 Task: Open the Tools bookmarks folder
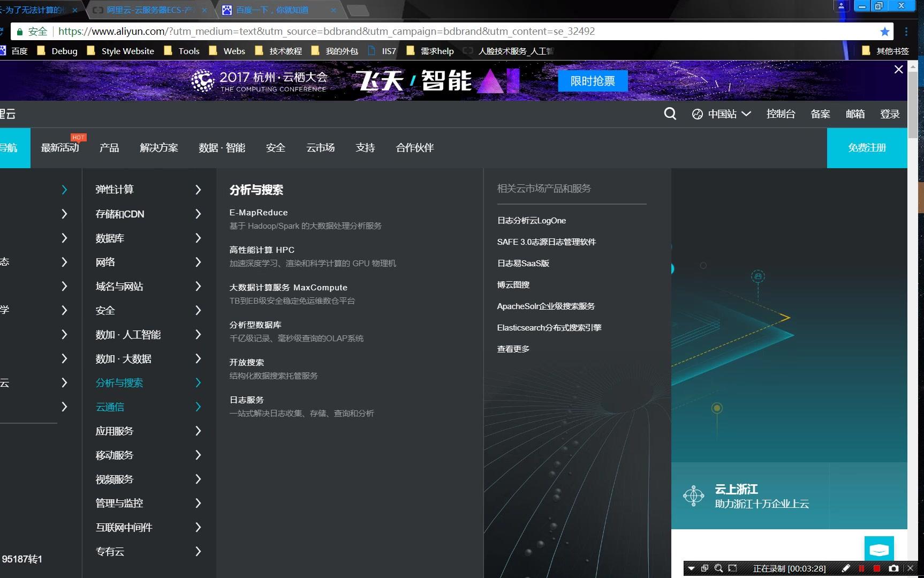(182, 51)
